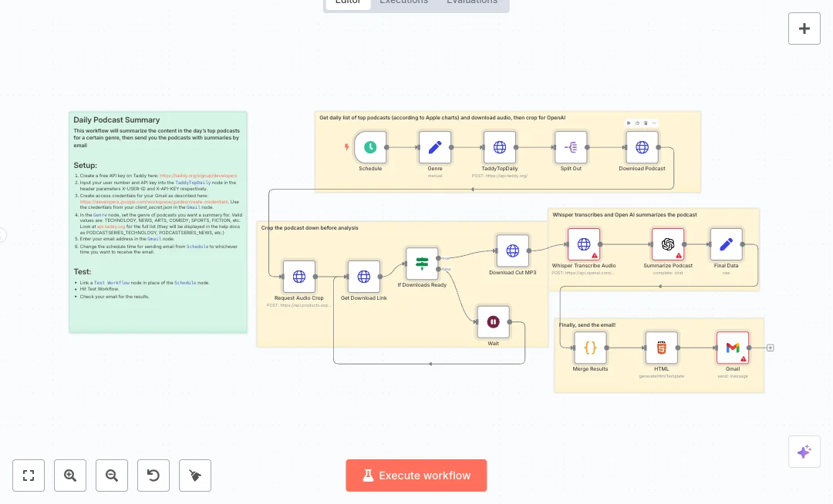The width and height of the screenshot is (833, 504).
Task: Click the plus connector after Gmail node
Action: tap(770, 348)
